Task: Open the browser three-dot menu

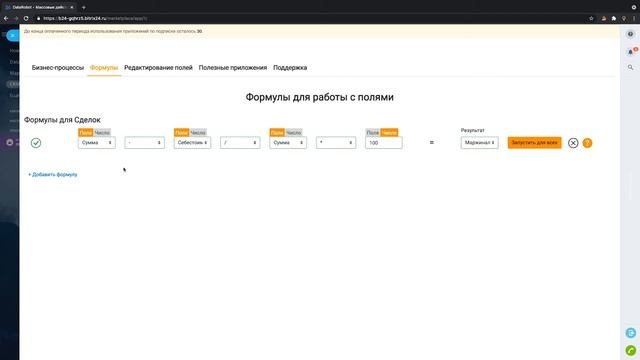Action: 634,18
